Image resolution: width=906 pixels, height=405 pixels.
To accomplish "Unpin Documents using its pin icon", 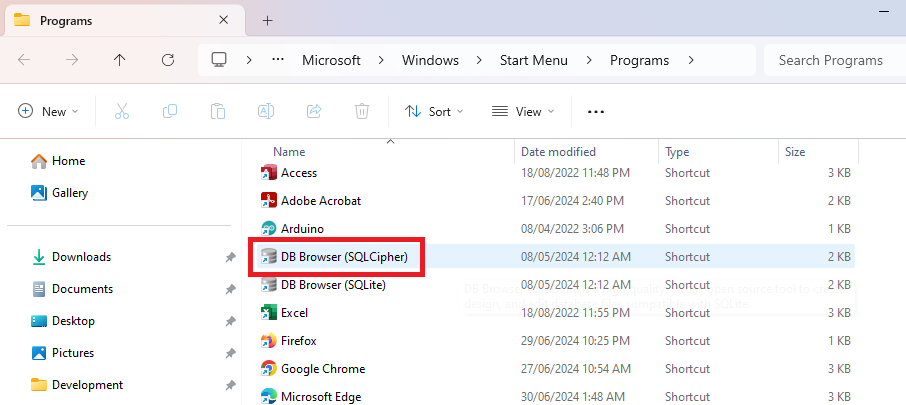I will 230,289.
